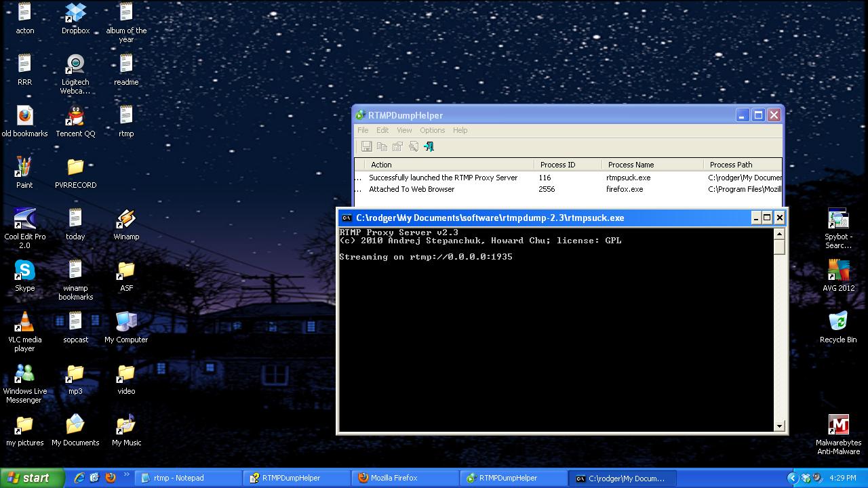Open the Edit menu in RTMPDumpHelper
Screen dimensions: 868x488
click(382, 130)
